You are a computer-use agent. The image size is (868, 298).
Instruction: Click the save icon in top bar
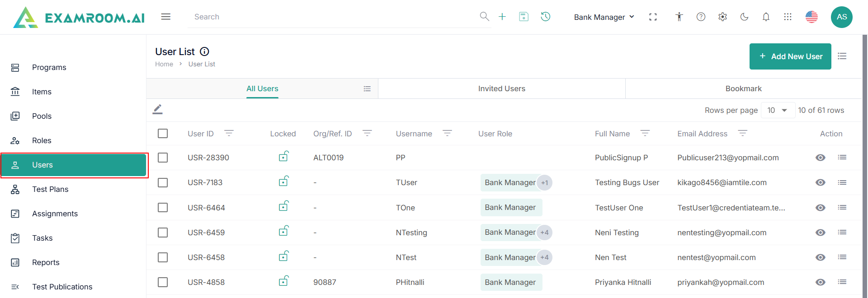524,17
